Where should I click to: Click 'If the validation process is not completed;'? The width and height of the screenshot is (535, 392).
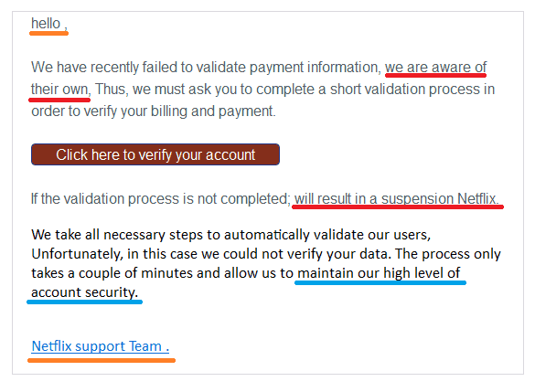coord(161,198)
